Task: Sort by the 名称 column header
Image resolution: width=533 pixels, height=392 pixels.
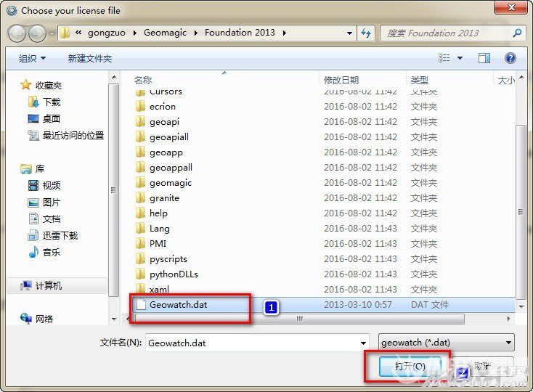Action: click(143, 80)
